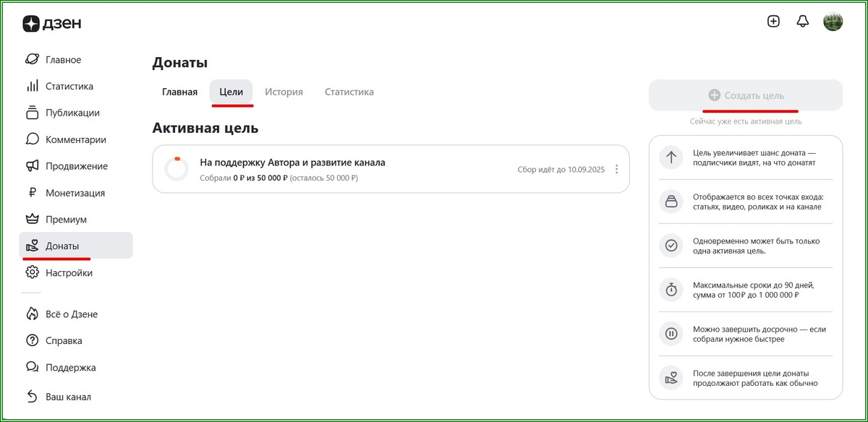Click the pause circle icon in tips

pyautogui.click(x=671, y=334)
